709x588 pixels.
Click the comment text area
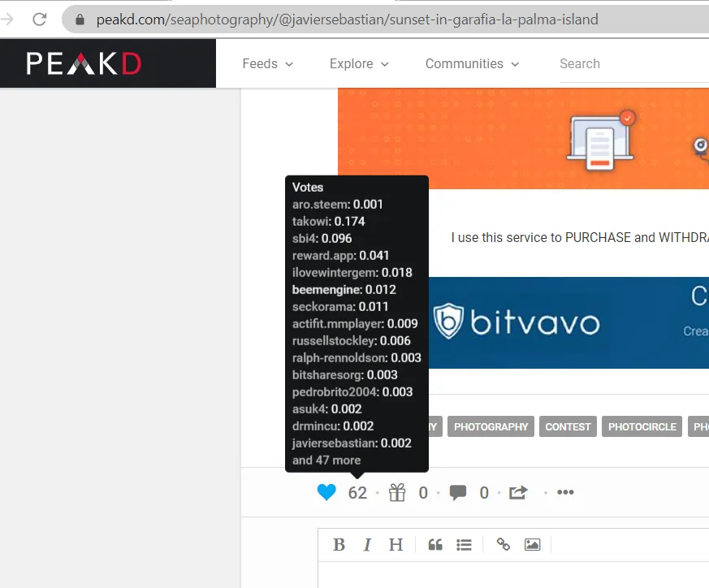click(513, 575)
